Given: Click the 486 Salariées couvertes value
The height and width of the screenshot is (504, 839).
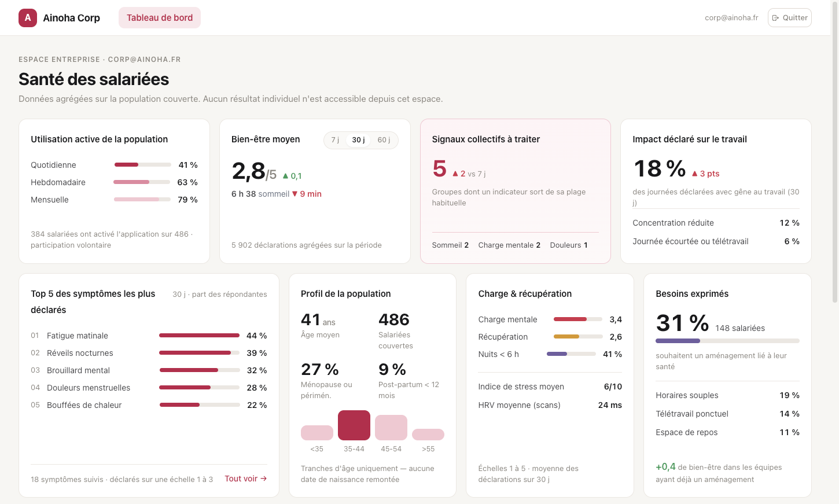Looking at the screenshot, I should 394,320.
